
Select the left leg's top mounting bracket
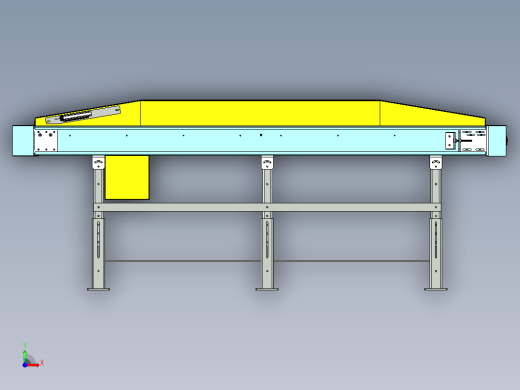click(x=98, y=162)
